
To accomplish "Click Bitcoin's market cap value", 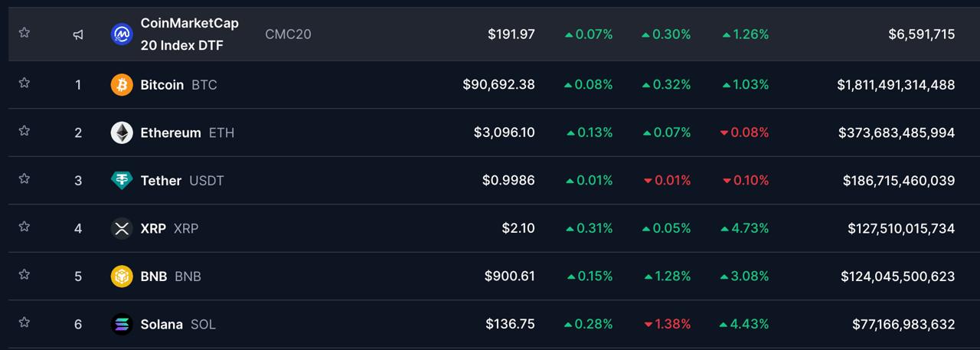I will (x=895, y=85).
